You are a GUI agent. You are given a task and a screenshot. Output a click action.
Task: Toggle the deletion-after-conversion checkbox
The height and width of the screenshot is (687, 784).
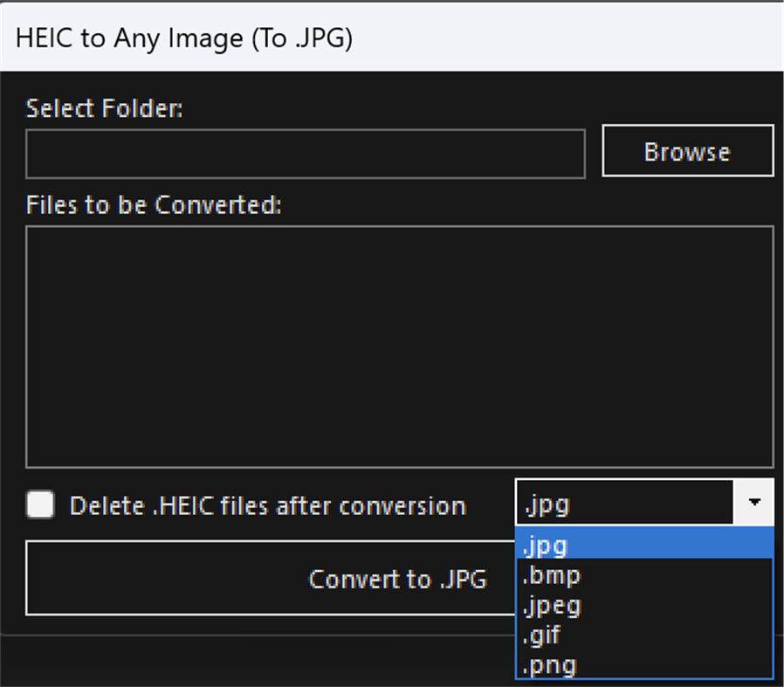[39, 505]
